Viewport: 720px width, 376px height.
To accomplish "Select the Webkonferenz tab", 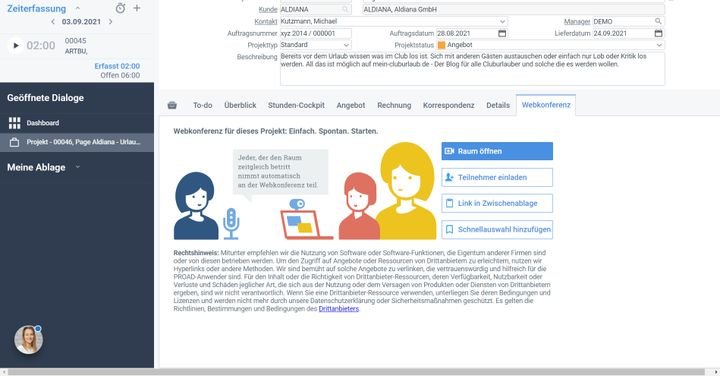I will (x=546, y=105).
